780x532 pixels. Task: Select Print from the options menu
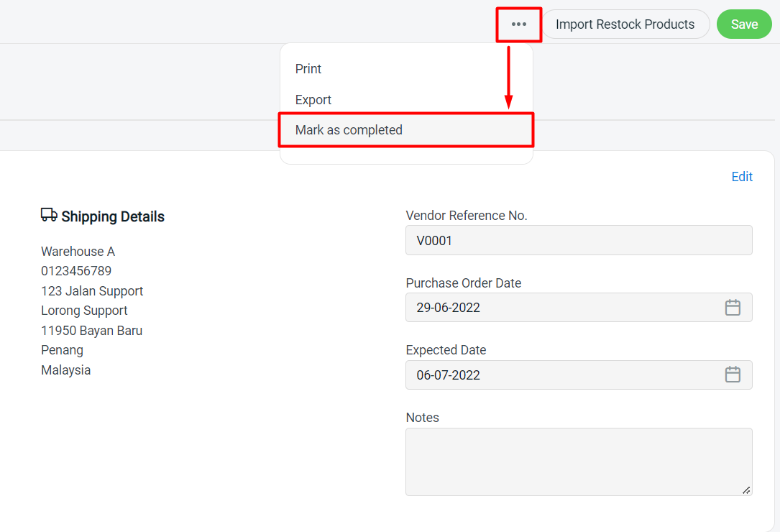[308, 68]
